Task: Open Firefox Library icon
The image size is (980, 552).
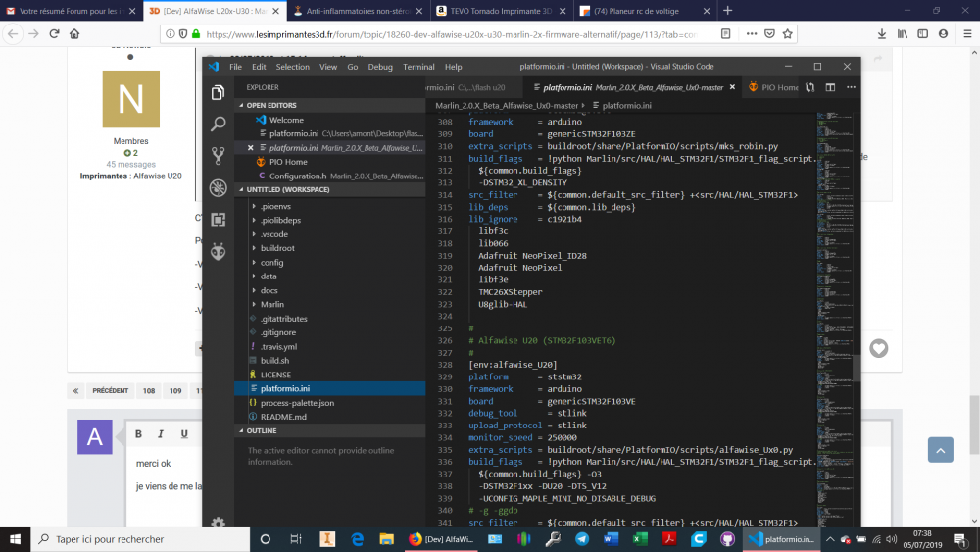Action: [x=902, y=33]
